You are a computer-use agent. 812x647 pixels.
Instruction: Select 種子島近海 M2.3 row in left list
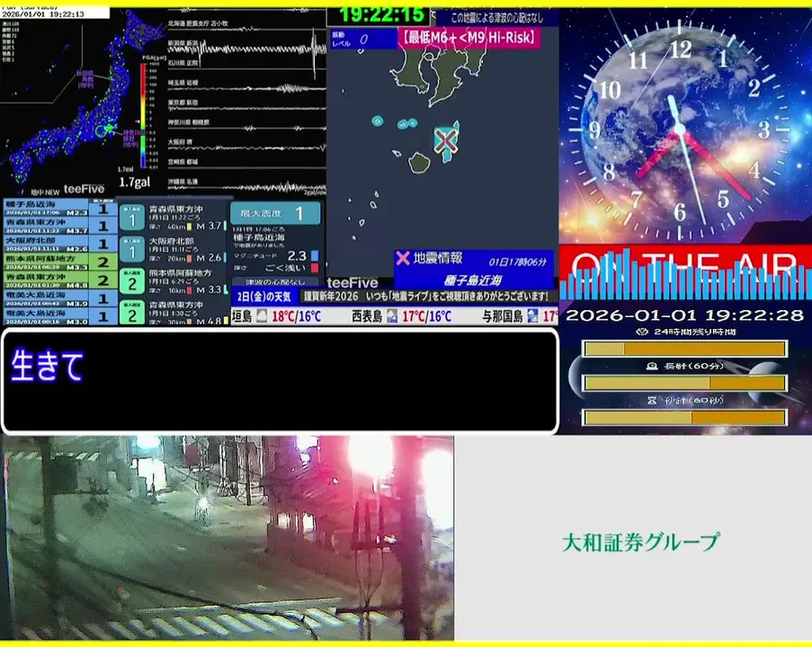tap(60, 208)
